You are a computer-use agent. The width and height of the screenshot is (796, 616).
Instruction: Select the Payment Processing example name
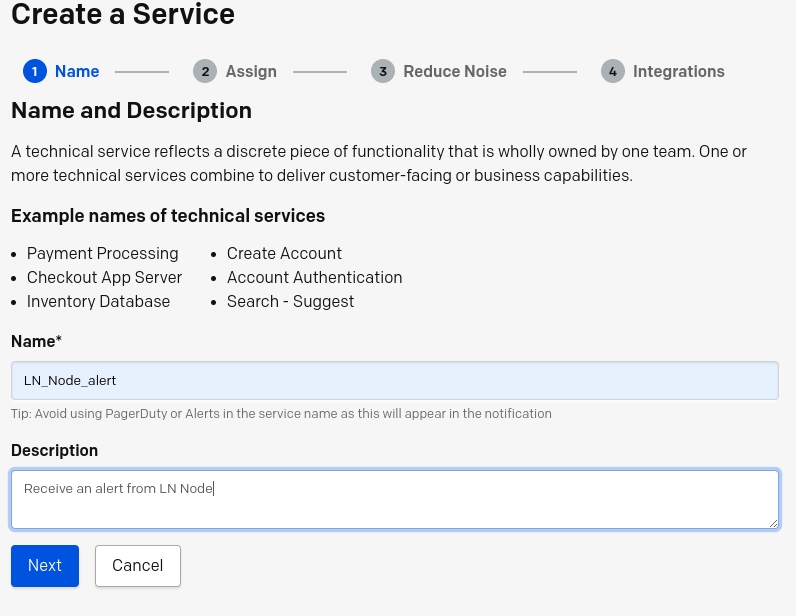[x=103, y=253]
